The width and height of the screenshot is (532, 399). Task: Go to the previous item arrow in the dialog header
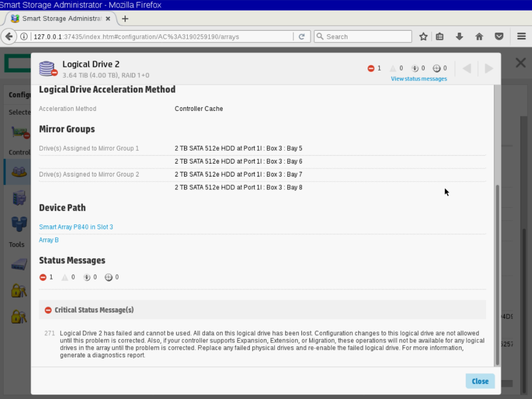pyautogui.click(x=467, y=69)
